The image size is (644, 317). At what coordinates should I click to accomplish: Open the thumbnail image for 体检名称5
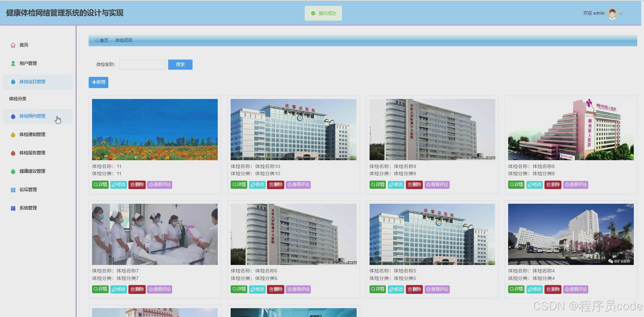click(x=432, y=234)
